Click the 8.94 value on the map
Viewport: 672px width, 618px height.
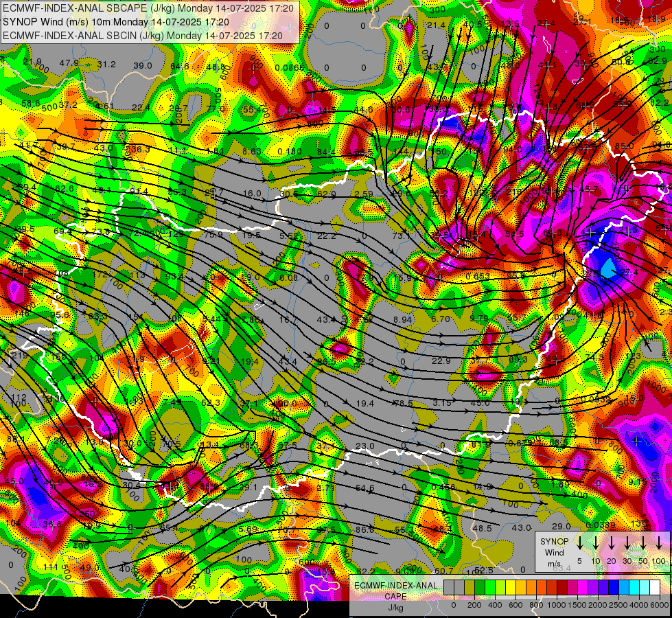(x=403, y=319)
